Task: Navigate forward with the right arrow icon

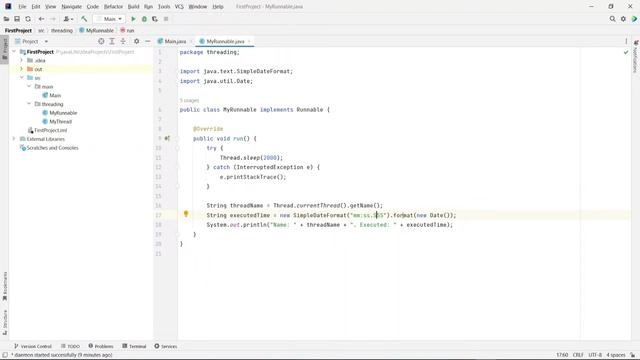Action: pyautogui.click(x=53, y=19)
